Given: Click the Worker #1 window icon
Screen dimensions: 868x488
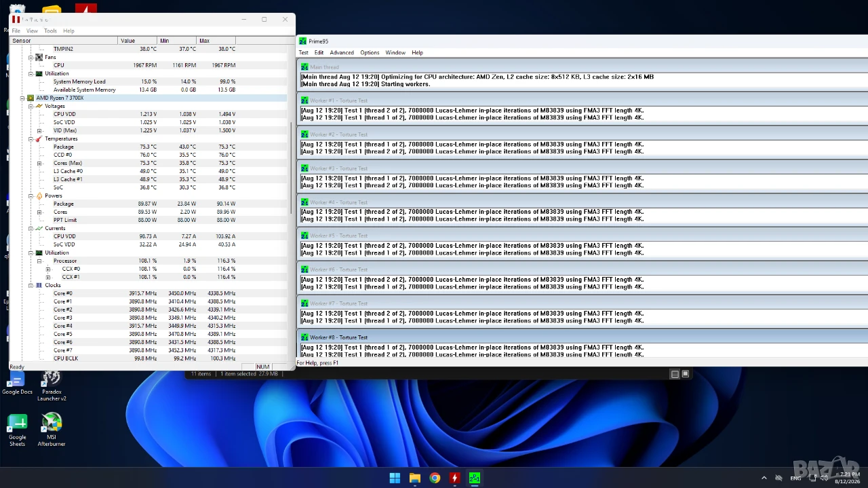Looking at the screenshot, I should tap(304, 100).
